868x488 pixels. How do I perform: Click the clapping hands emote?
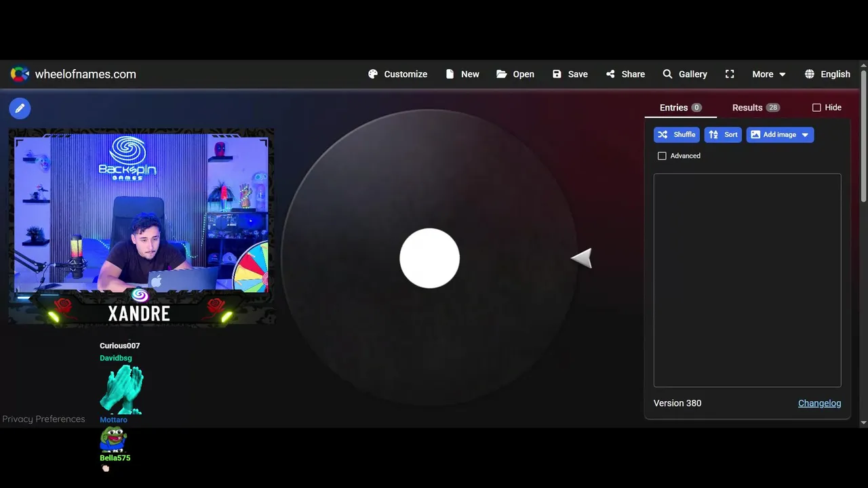[x=121, y=389]
